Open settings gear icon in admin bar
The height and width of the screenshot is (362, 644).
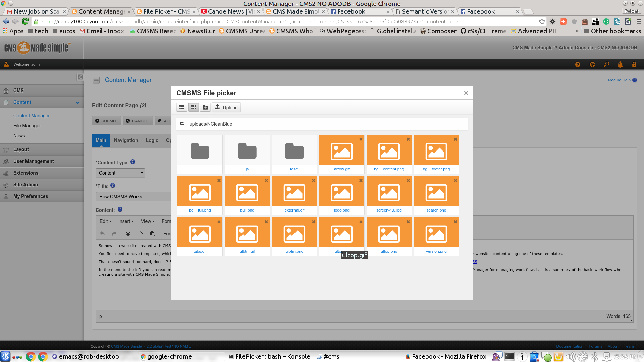tap(592, 64)
